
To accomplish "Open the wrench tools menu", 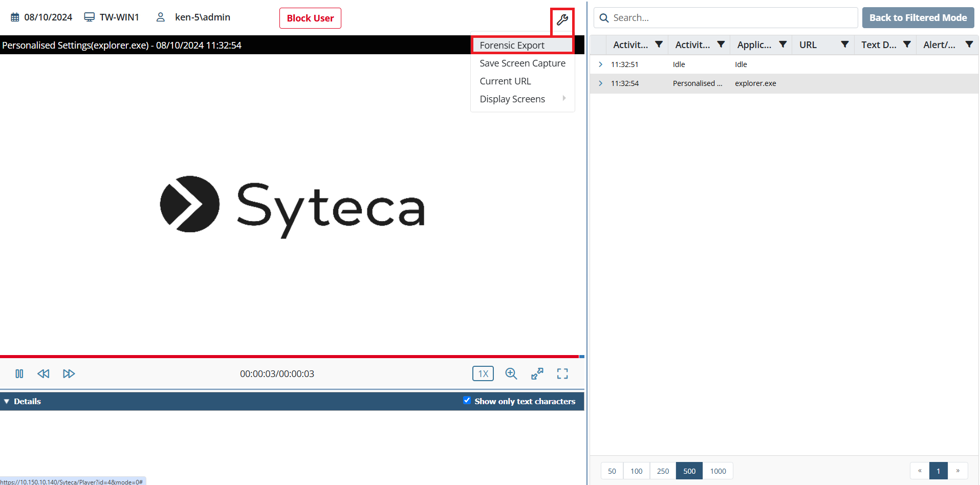I will point(562,20).
